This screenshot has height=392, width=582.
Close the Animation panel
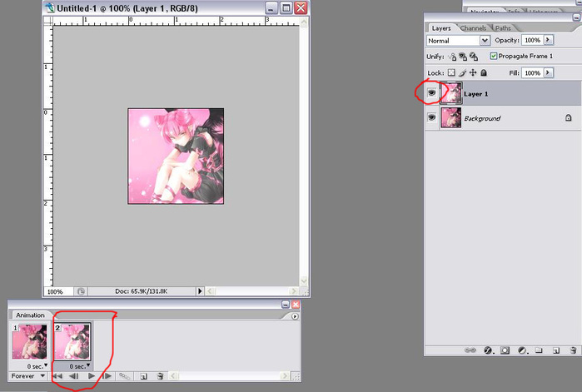(x=296, y=305)
